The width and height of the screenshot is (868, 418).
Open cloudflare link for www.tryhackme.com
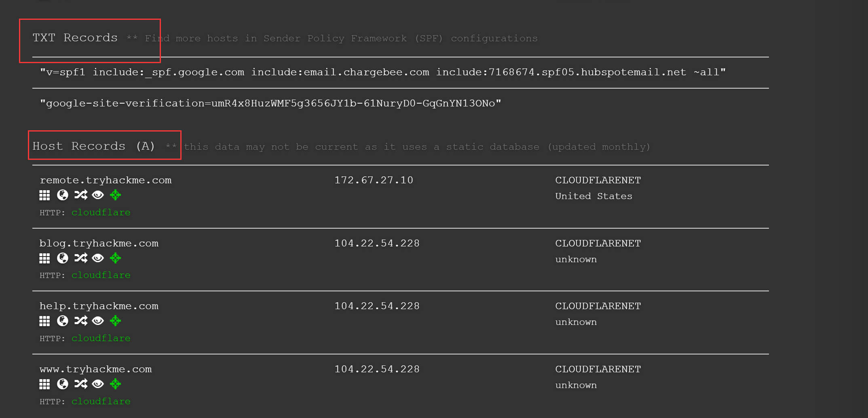[x=101, y=401]
